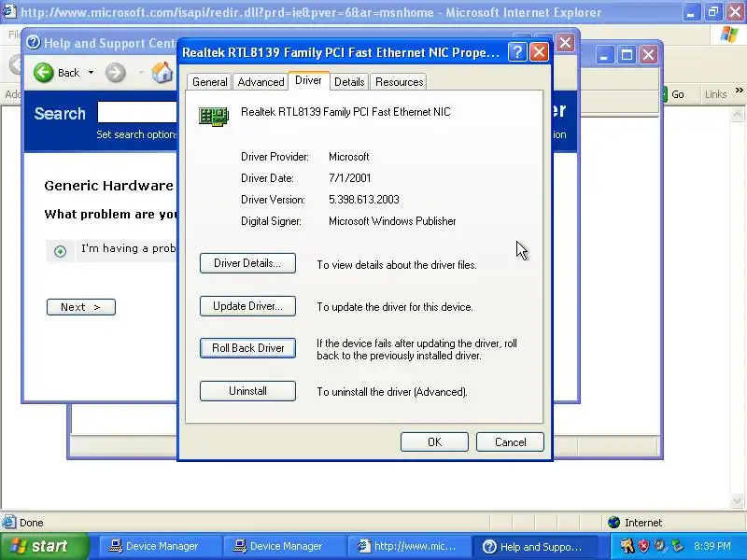This screenshot has width=747, height=560.
Task: Click Microsoft Windows Publisher signer text
Action: pos(392,221)
